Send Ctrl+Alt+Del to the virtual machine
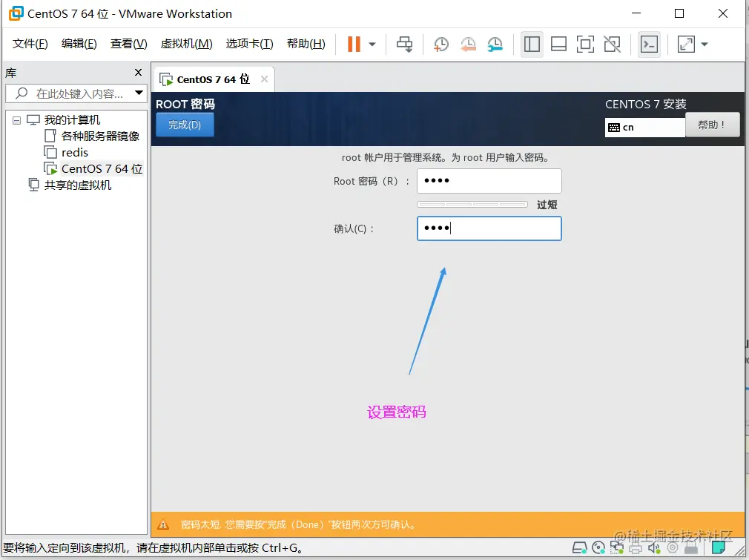The height and width of the screenshot is (560, 749). click(x=405, y=45)
